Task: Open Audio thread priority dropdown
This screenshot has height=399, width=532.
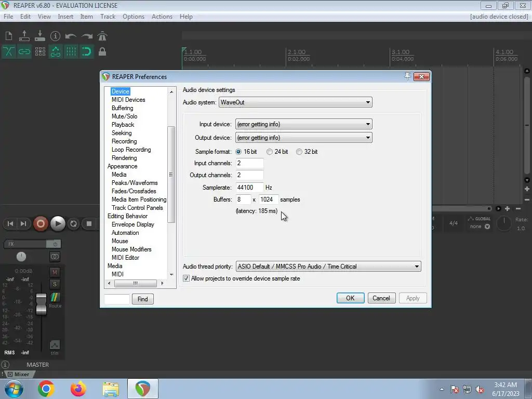Action: (328, 267)
